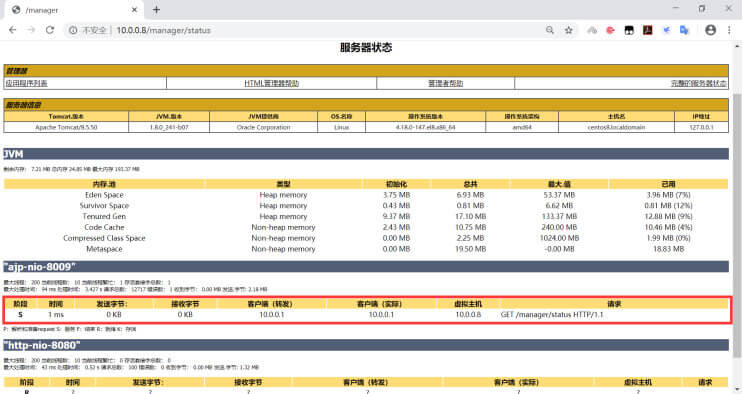
Task: Click the 服务器状态 page heading
Action: click(x=366, y=47)
